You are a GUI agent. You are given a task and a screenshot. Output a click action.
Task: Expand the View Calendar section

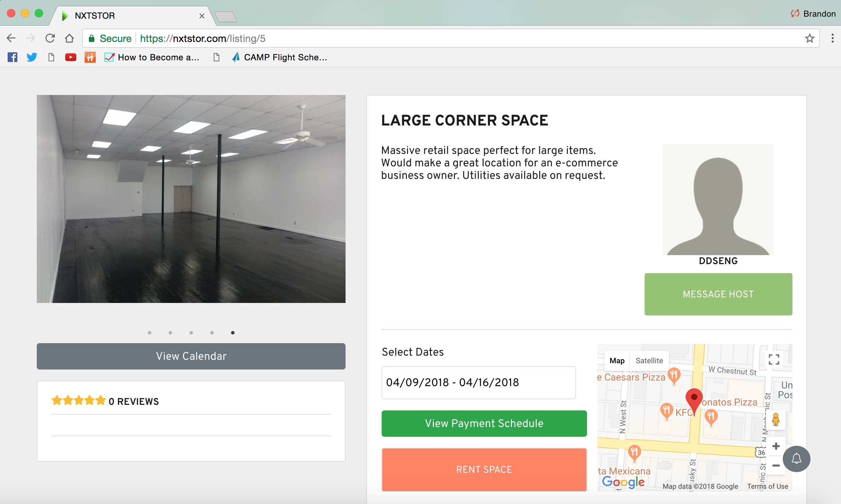pos(191,356)
